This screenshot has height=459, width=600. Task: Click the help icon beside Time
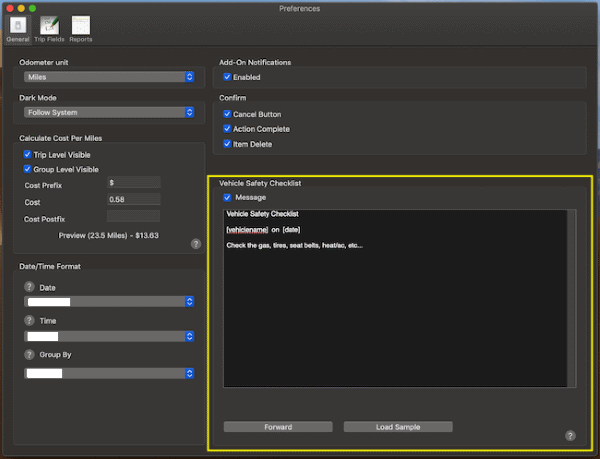29,323
